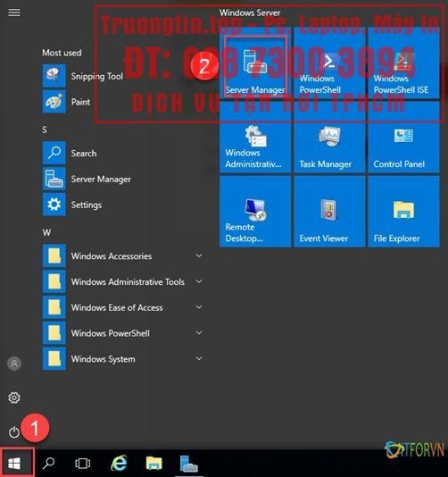Click the Snipping Tool icon in Most used
Image resolution: width=448 pixels, height=477 pixels.
(x=54, y=76)
